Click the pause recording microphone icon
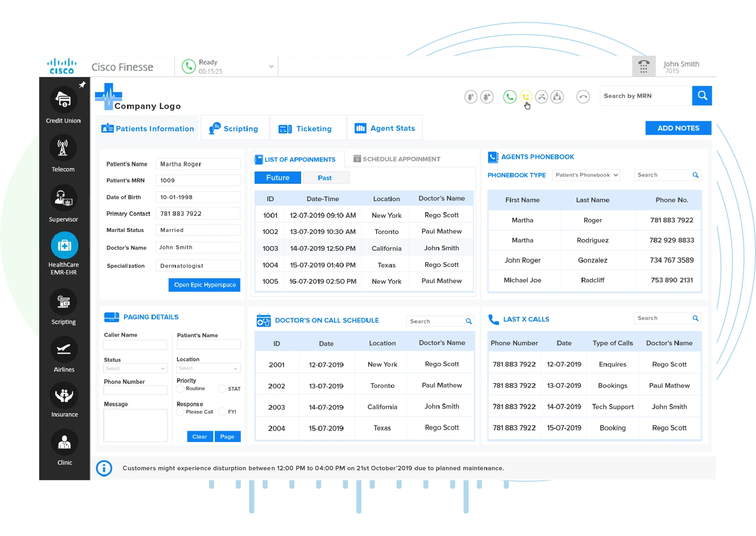This screenshot has width=756, height=536. click(470, 97)
